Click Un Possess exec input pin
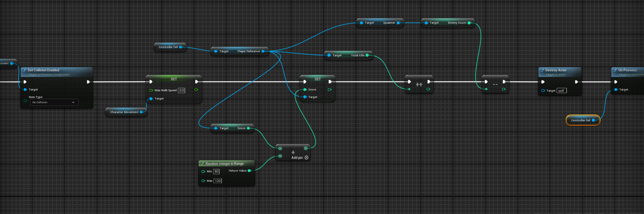Image resolution: width=644 pixels, height=214 pixels. [x=616, y=82]
